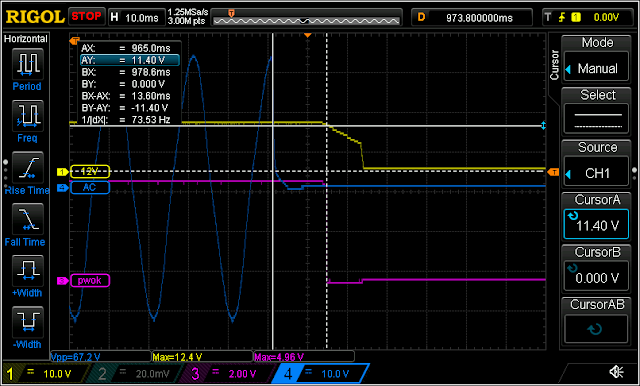Viewport: 640px width, 386px height.
Task: Open the vertical Cursor tab
Action: pos(554,65)
